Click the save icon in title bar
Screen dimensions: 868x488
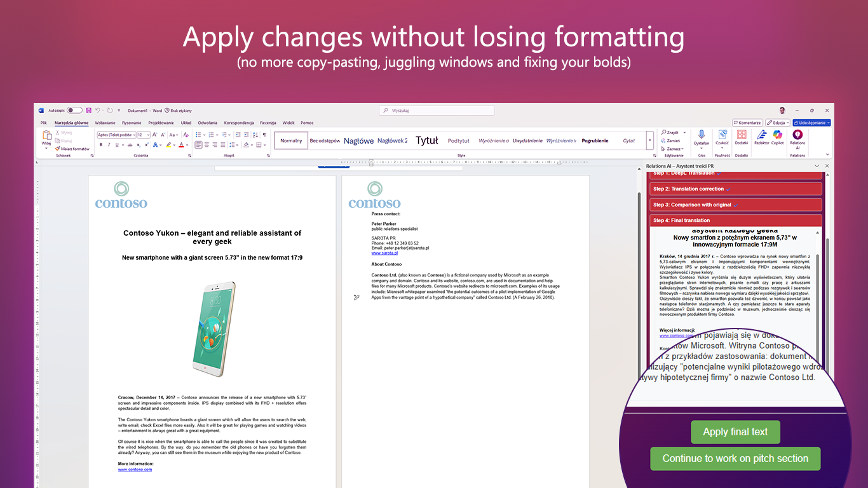89,111
